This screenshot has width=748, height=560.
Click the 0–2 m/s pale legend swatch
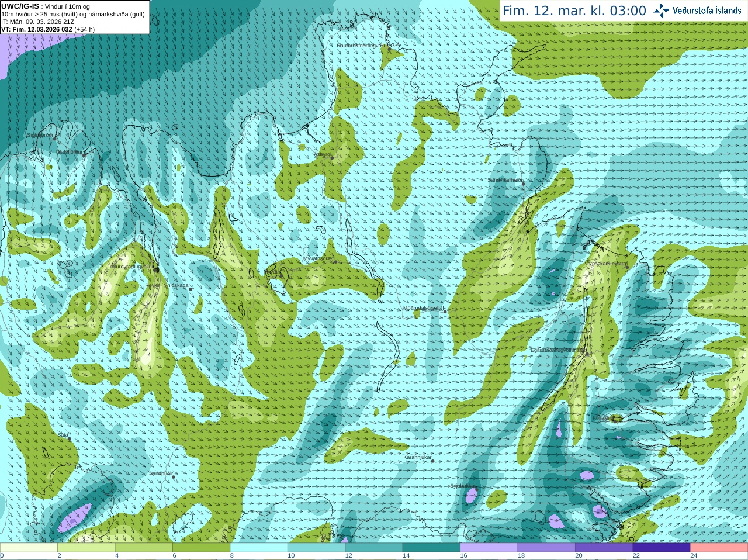pyautogui.click(x=29, y=548)
